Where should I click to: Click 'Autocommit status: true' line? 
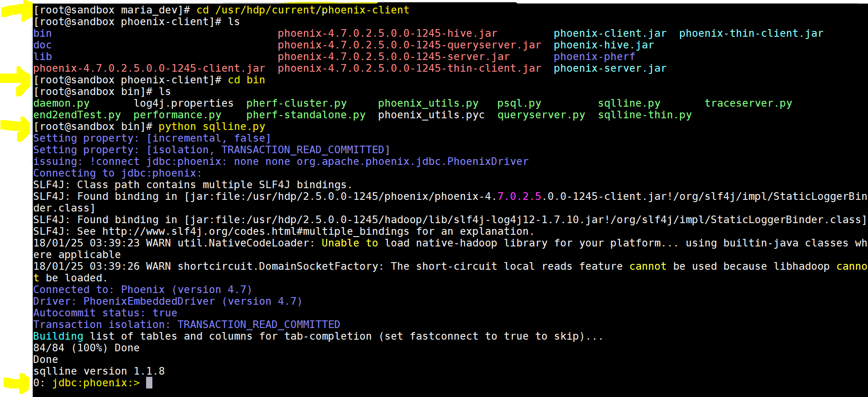(x=105, y=313)
